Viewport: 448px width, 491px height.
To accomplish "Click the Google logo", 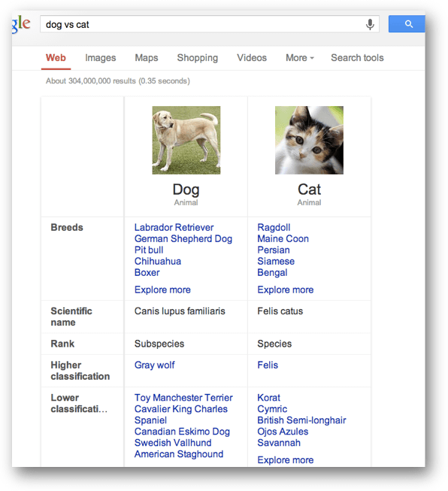I will pos(21,24).
